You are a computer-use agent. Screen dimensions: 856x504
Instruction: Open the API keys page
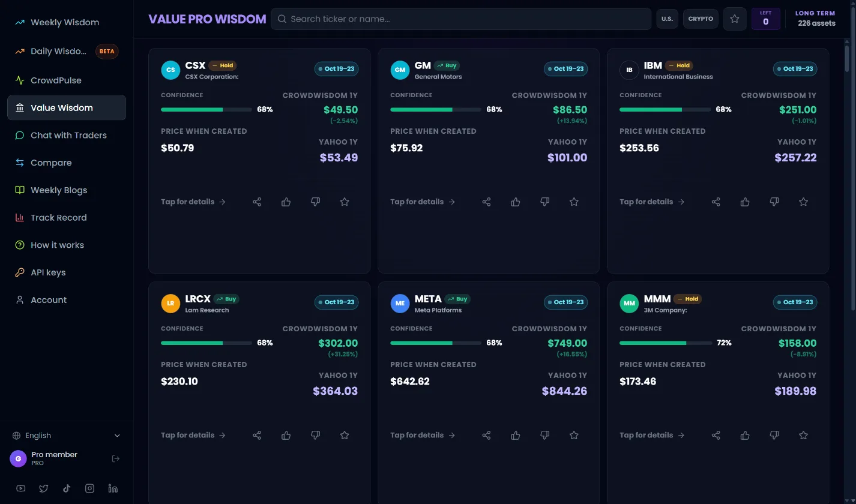pos(67,273)
